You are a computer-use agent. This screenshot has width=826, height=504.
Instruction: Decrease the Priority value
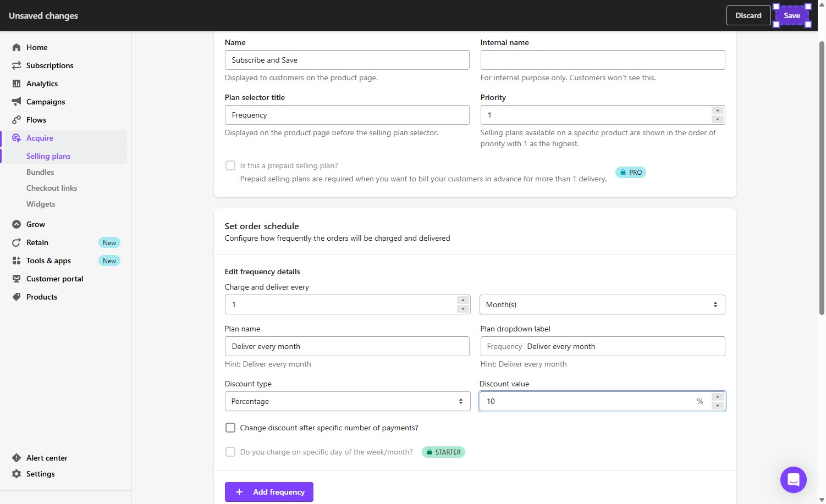[717, 119]
